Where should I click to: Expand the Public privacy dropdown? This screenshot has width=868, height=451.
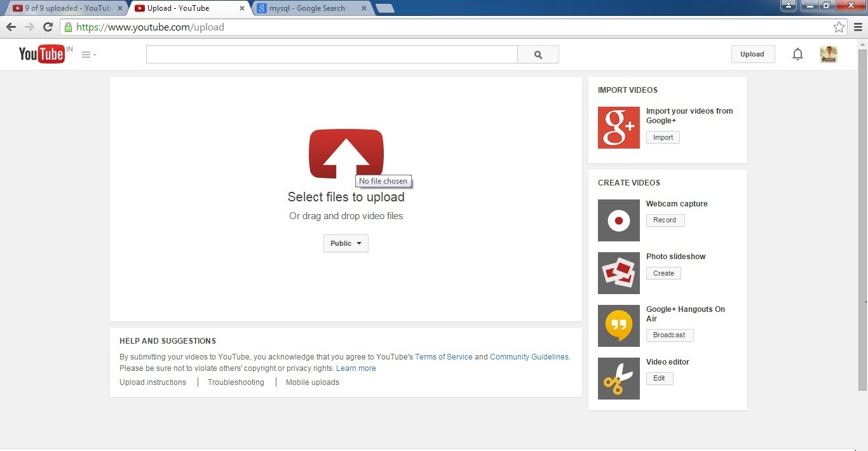click(x=346, y=243)
